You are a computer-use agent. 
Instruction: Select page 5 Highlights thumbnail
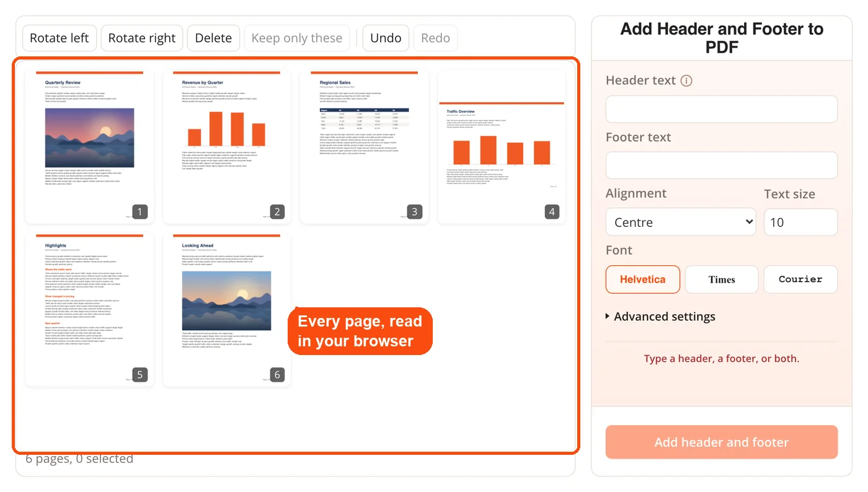click(89, 310)
